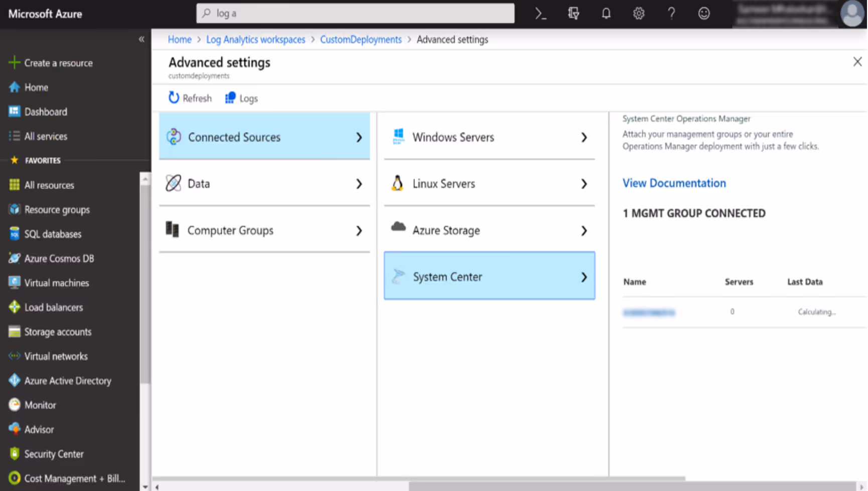Viewport: 868px width, 491px height.
Task: Select the Linux Servers item
Action: [489, 183]
